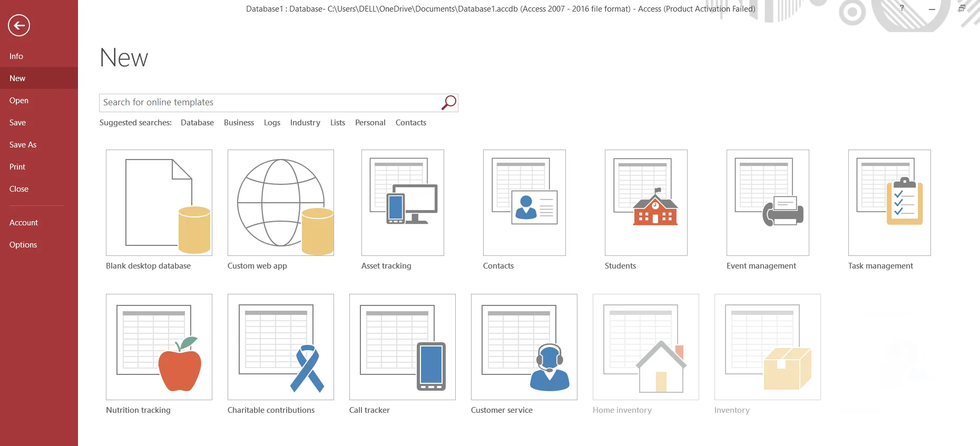
Task: Select the Nutrition tracking template
Action: coord(159,347)
